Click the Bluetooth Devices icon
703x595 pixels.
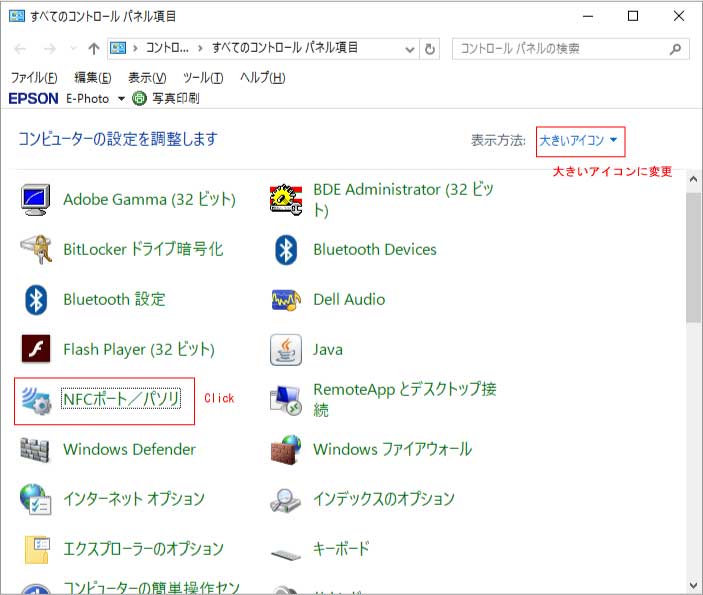click(286, 249)
